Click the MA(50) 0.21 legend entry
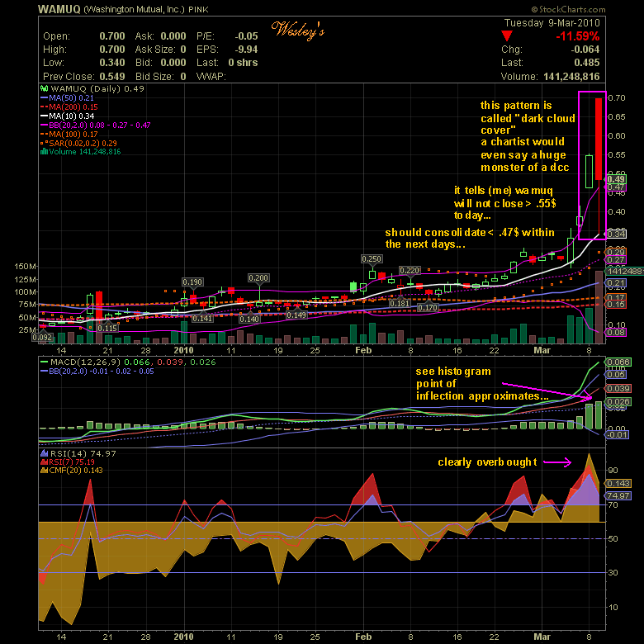The width and height of the screenshot is (644, 644). point(68,97)
